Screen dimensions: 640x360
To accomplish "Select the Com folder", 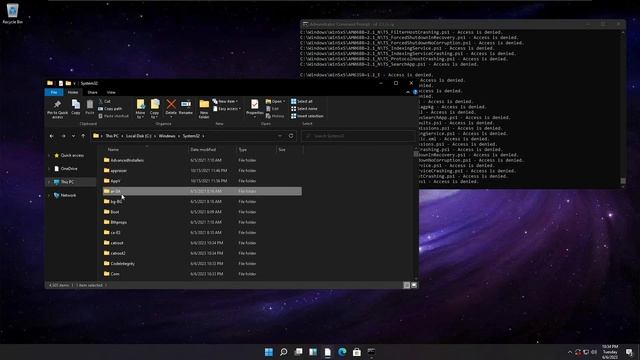I will pyautogui.click(x=115, y=274).
